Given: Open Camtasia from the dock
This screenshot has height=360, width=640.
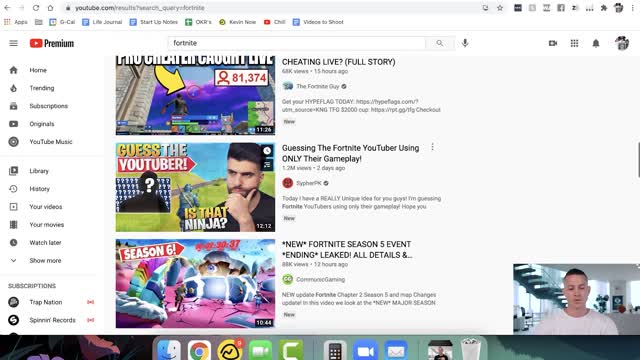Looking at the screenshot, I should tap(291, 350).
